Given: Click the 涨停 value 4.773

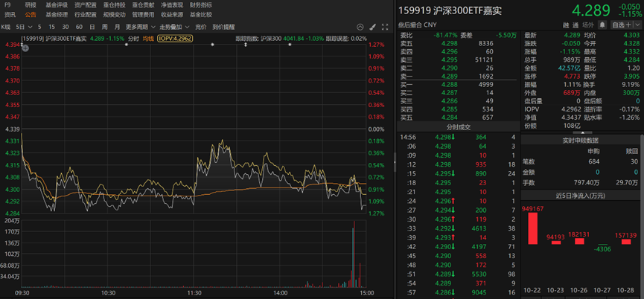Looking at the screenshot, I should pos(572,76).
